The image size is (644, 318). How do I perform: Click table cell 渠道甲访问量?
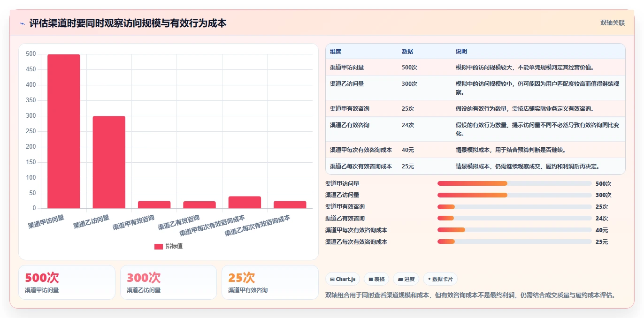[347, 68]
